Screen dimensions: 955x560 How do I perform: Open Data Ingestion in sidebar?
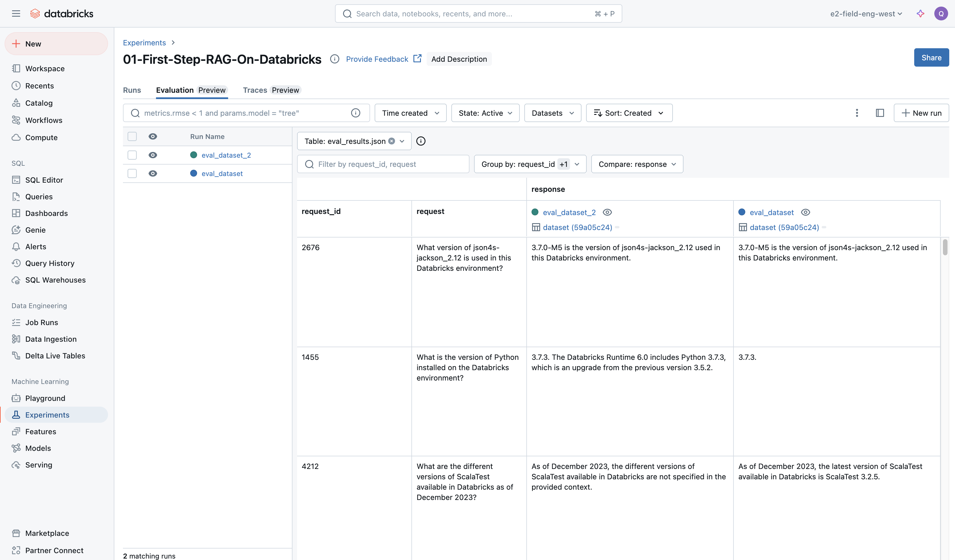pos(56,339)
